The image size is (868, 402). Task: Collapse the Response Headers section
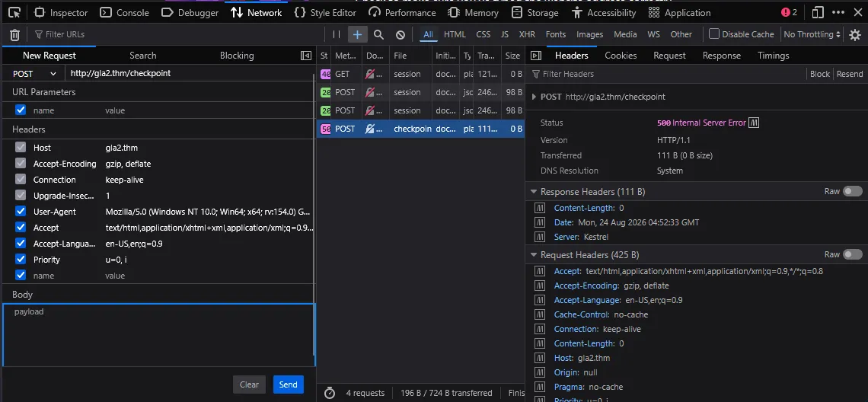coord(534,192)
